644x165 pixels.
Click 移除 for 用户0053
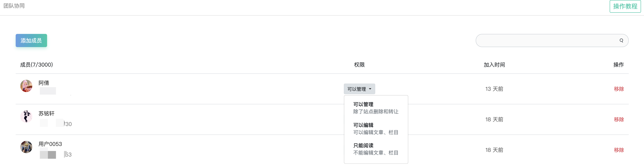point(619,150)
